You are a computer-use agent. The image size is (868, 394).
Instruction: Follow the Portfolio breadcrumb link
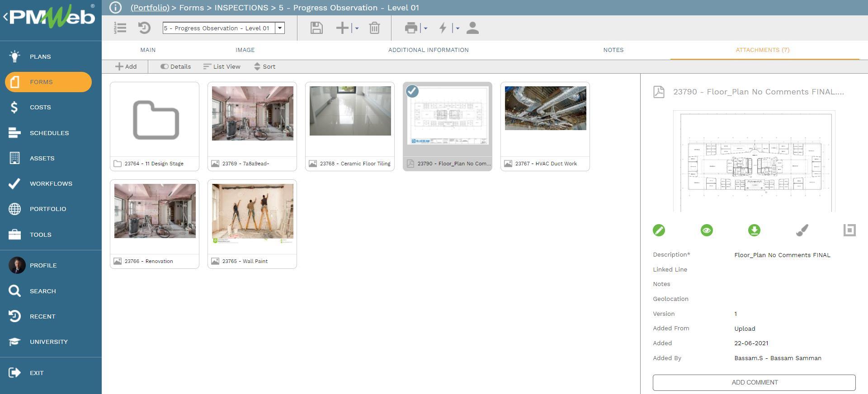[150, 8]
